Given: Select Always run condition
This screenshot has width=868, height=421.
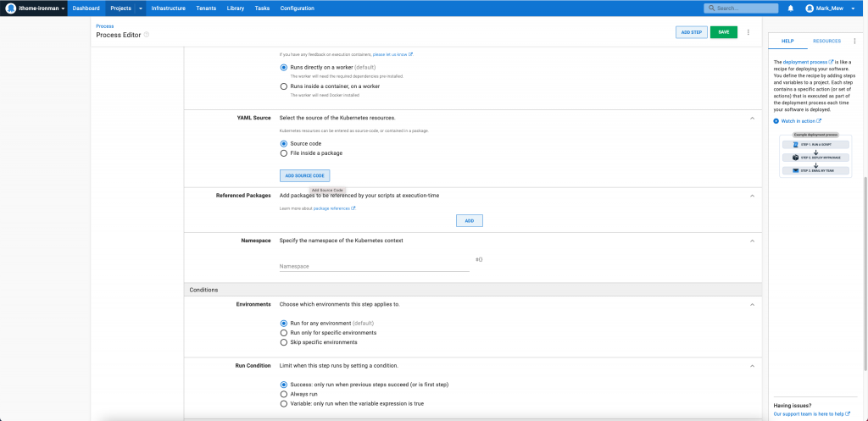Looking at the screenshot, I should click(x=284, y=395).
